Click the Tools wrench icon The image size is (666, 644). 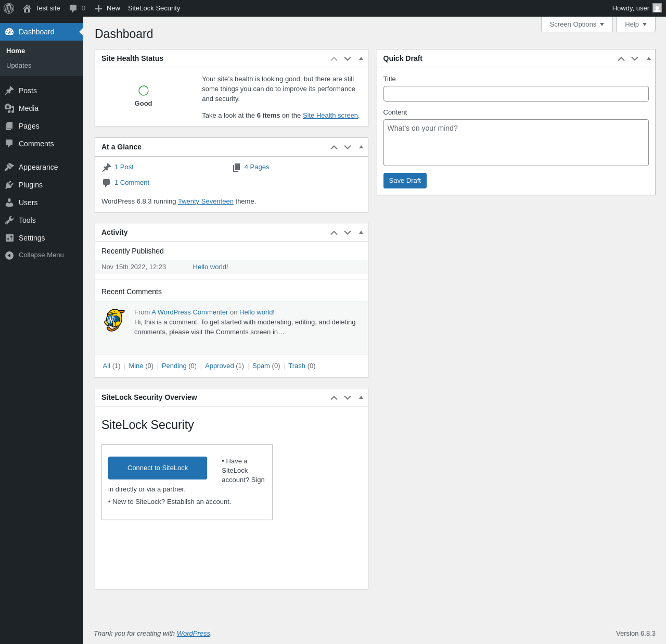[x=9, y=220]
